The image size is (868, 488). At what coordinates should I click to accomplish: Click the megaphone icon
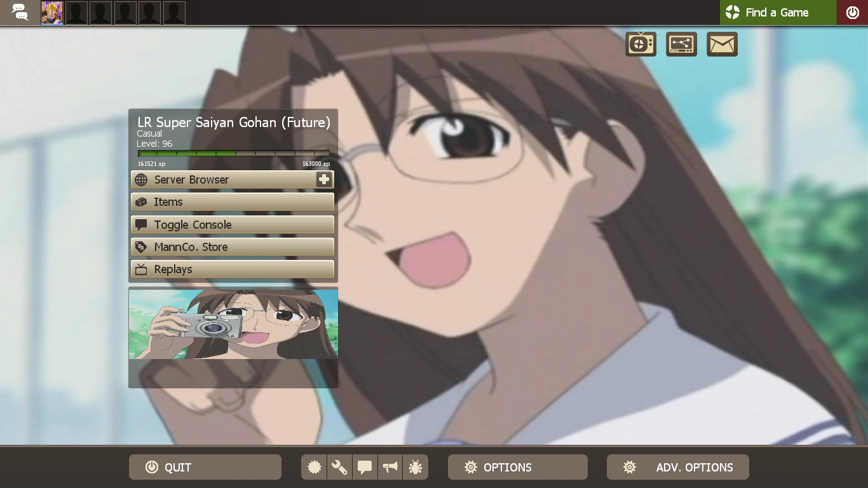coord(390,468)
